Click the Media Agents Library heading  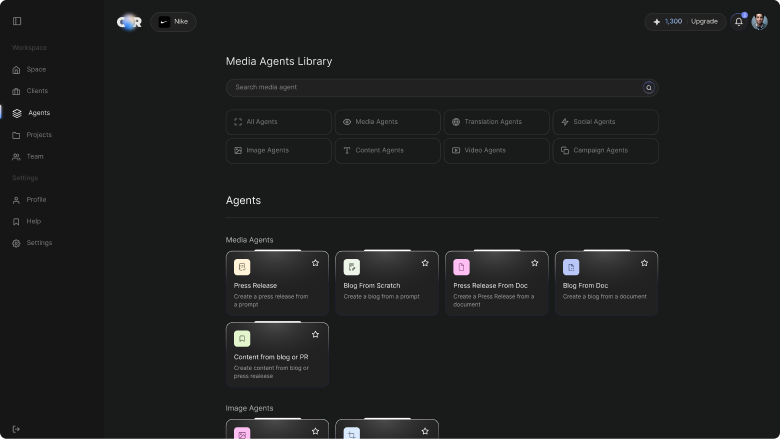coord(279,62)
